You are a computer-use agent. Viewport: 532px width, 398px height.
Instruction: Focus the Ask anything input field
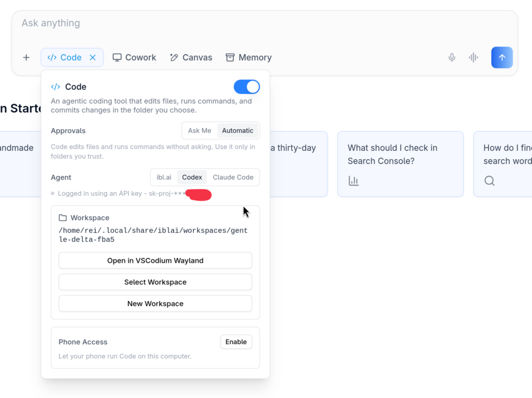coord(265,23)
